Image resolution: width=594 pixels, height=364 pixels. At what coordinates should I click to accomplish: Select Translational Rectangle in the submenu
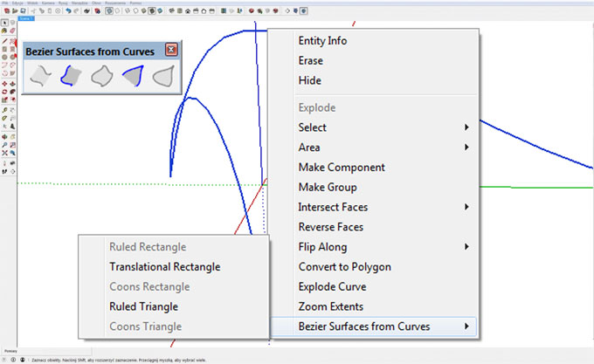tap(164, 267)
